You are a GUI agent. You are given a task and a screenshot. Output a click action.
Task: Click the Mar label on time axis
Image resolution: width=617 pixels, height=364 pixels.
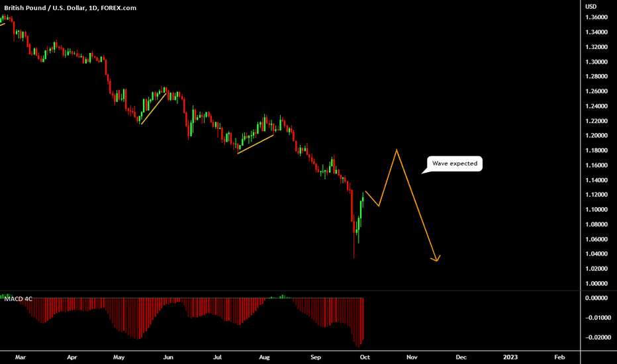click(x=21, y=357)
